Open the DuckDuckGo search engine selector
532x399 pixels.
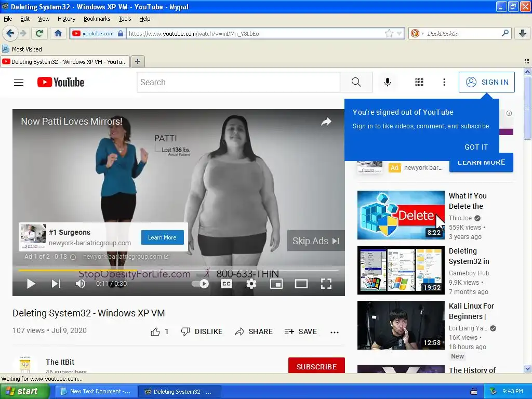click(417, 33)
